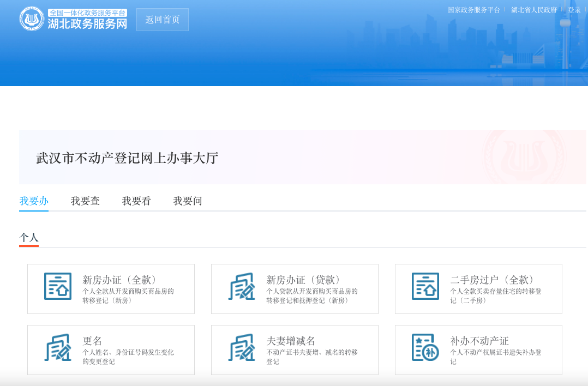The width and height of the screenshot is (588, 386).
Task: Click the 武汉市不动产登记网上办事大厅 banner
Action: coord(127,158)
